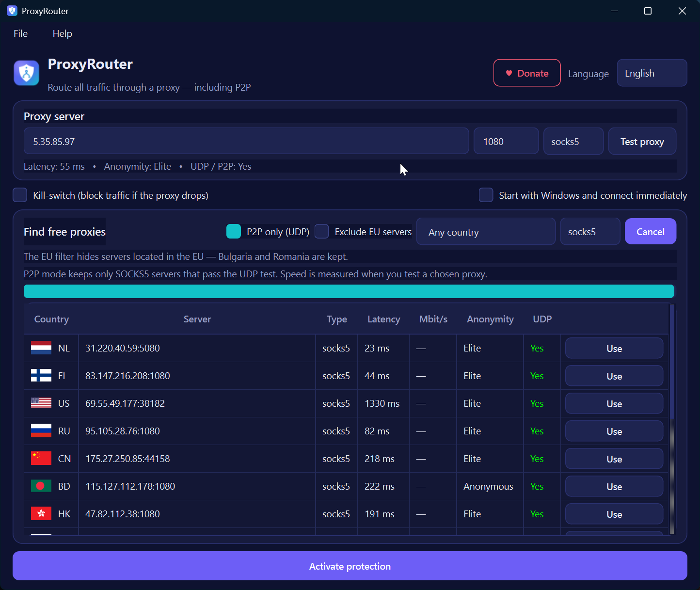Open the Help menu
Image resolution: width=700 pixels, height=590 pixels.
63,33
